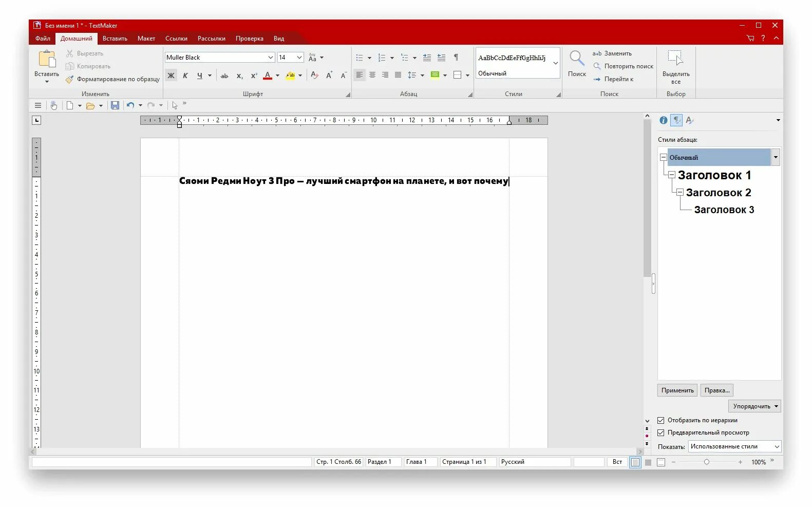The image size is (812, 507).
Task: Uncheck Отобразить по иерархии
Action: 661,420
